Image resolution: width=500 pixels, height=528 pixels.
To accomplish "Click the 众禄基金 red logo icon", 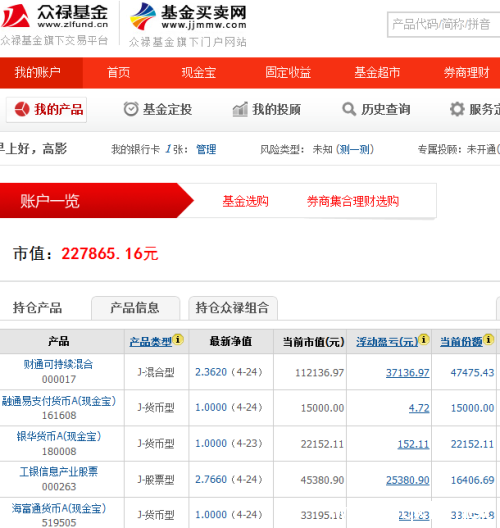I will pyautogui.click(x=15, y=15).
